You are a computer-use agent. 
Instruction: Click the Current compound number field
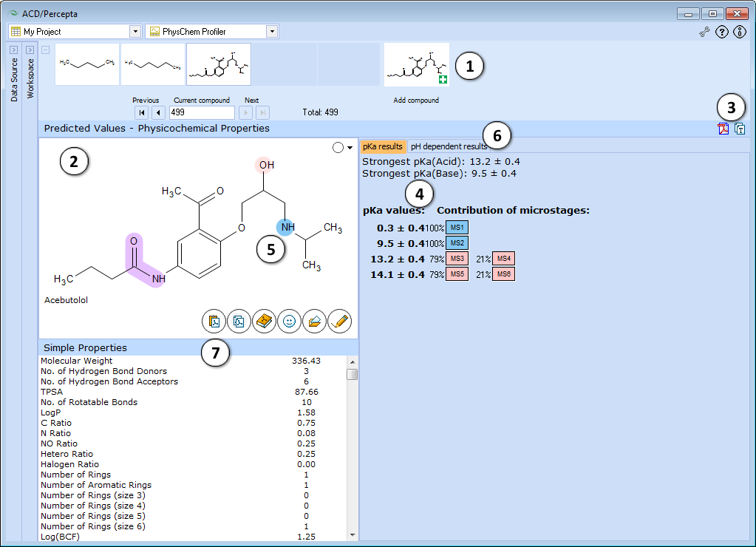(202, 112)
